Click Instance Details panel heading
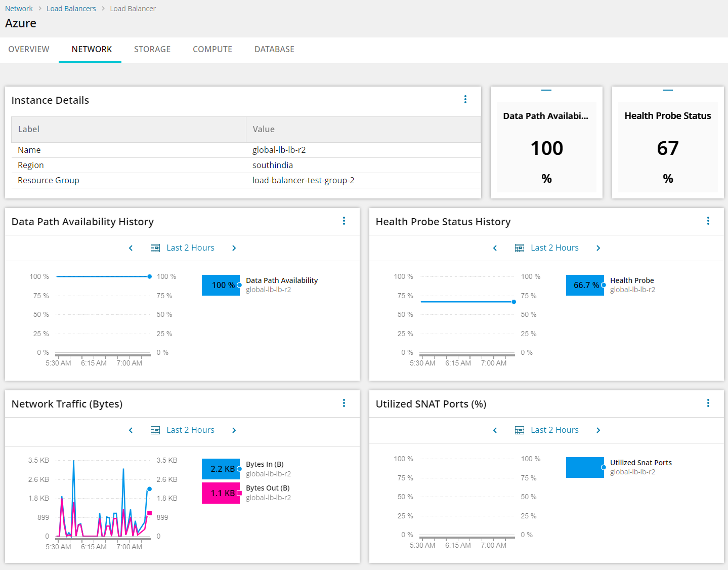Image resolution: width=728 pixels, height=570 pixels. (50, 100)
